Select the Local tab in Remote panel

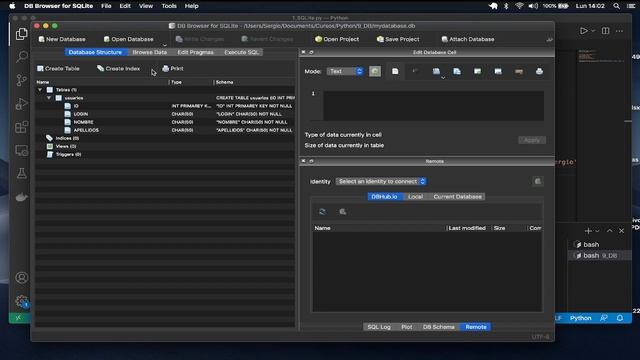[415, 197]
